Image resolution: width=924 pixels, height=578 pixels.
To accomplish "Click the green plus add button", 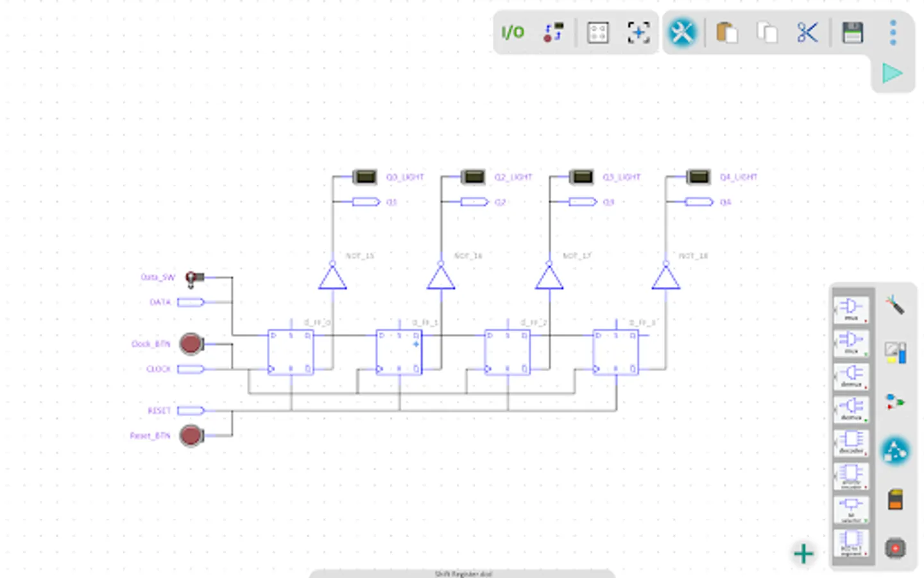I will pyautogui.click(x=803, y=554).
